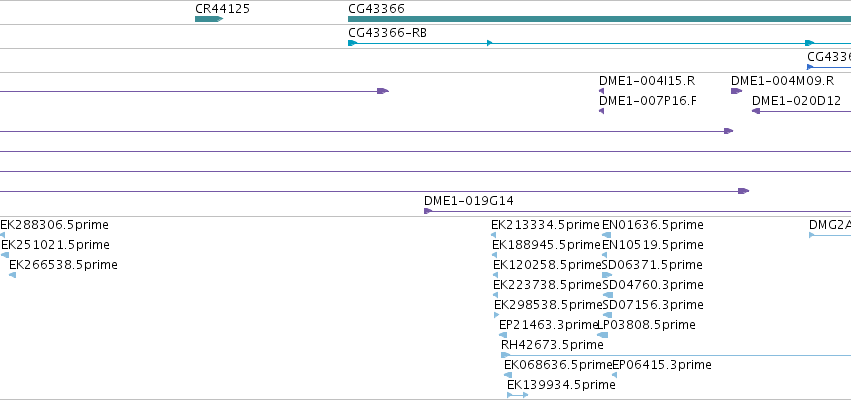Open the DME1-019G14 clone label
This screenshot has width=851, height=400.
click(469, 201)
